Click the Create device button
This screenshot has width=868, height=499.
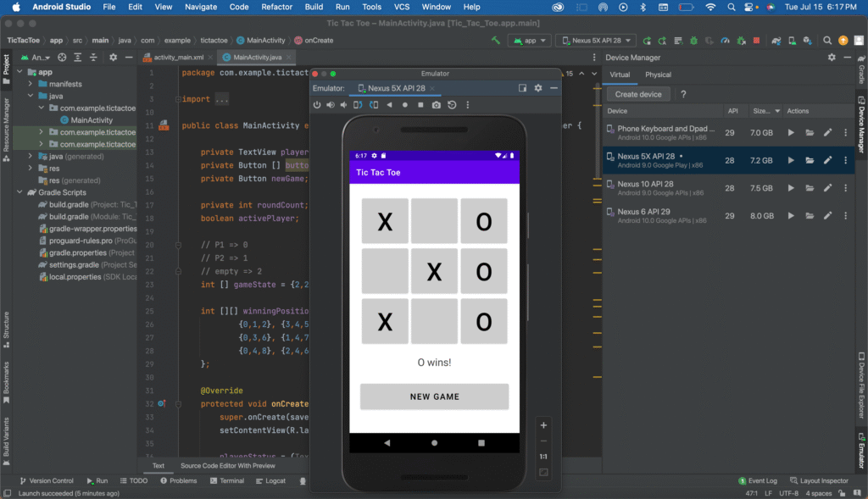click(x=638, y=94)
